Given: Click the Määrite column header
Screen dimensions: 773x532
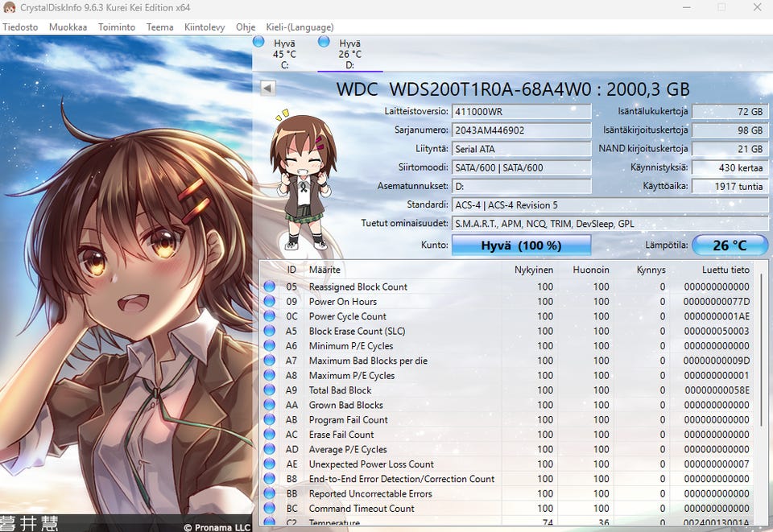Looking at the screenshot, I should (x=324, y=270).
